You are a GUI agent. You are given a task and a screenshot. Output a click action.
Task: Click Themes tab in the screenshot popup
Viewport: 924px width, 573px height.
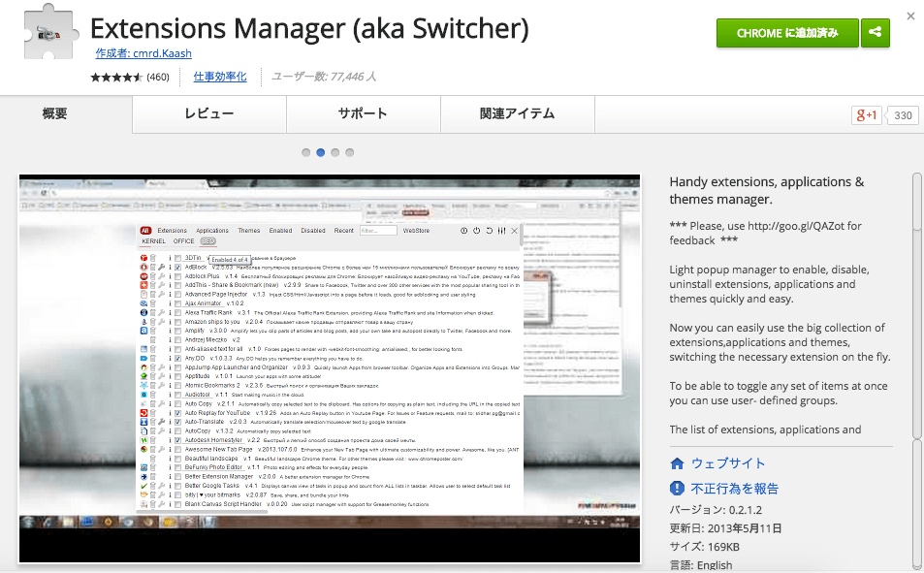[x=248, y=231]
